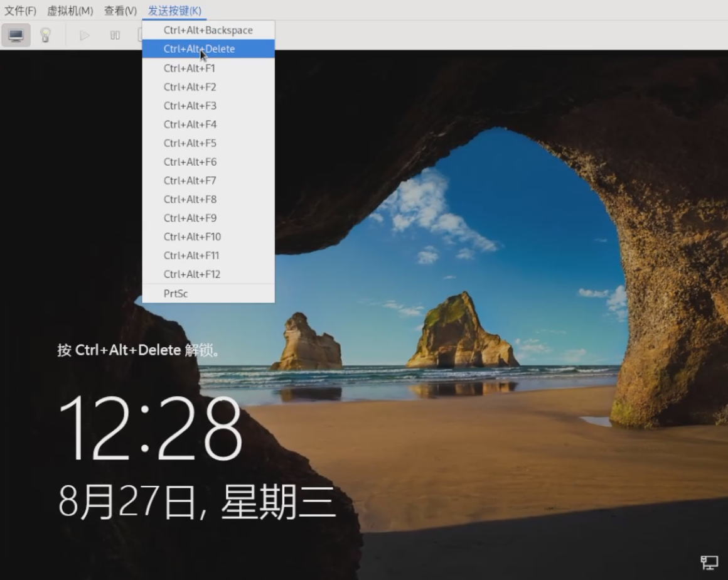Open the 查看(V) menu
Screen dimensions: 728x580
[x=120, y=11]
